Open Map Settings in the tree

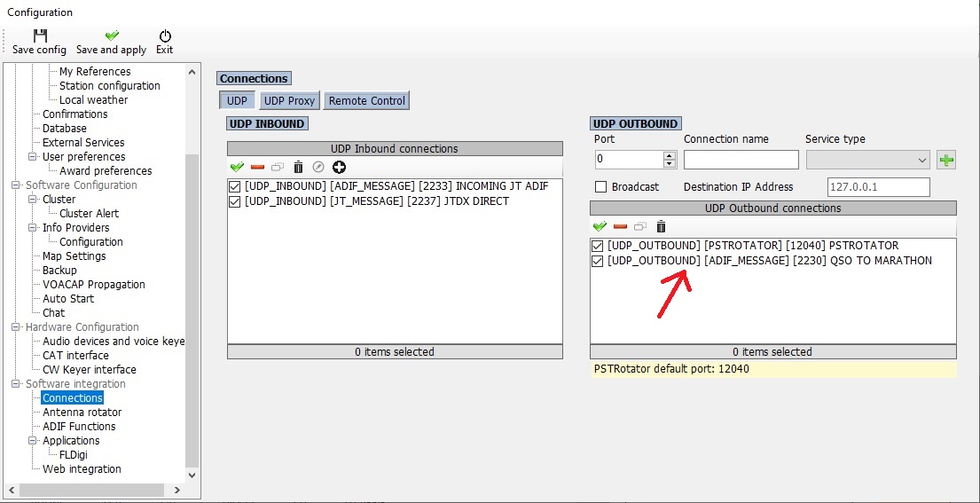[74, 256]
